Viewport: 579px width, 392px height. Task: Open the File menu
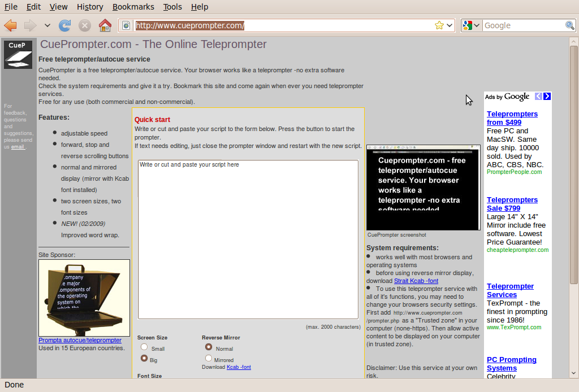11,7
